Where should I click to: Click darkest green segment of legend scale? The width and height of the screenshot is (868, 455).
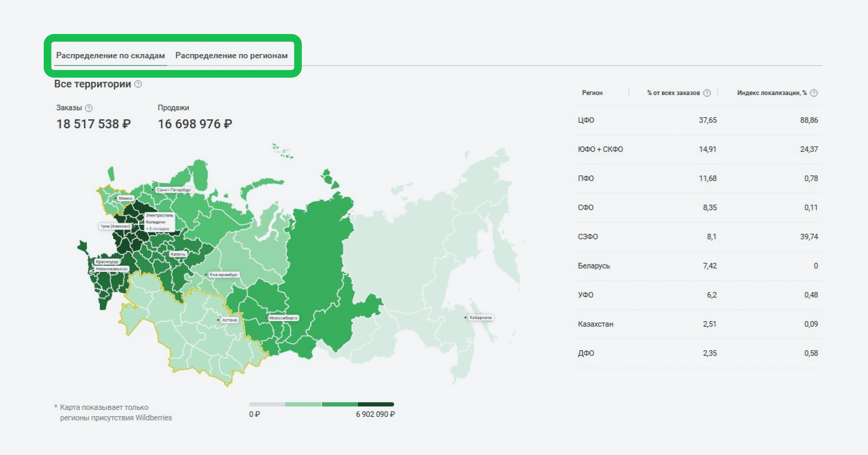[376, 404]
